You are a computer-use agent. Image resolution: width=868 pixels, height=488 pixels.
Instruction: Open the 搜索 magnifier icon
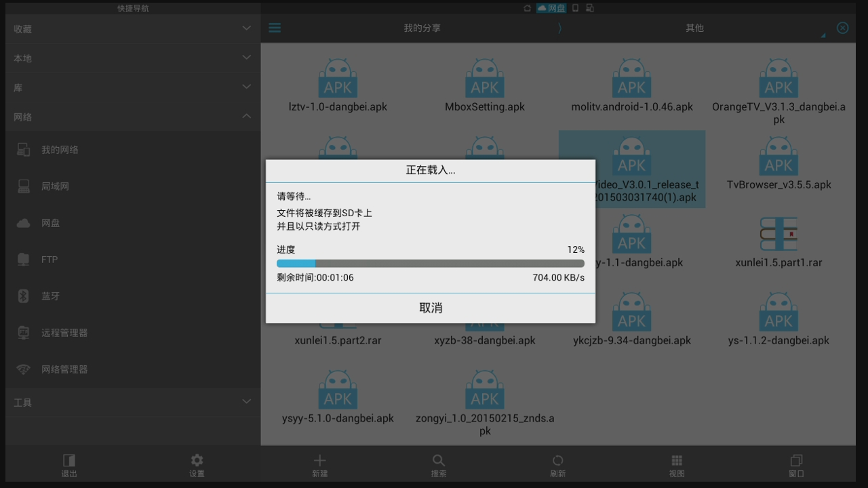[x=439, y=460]
